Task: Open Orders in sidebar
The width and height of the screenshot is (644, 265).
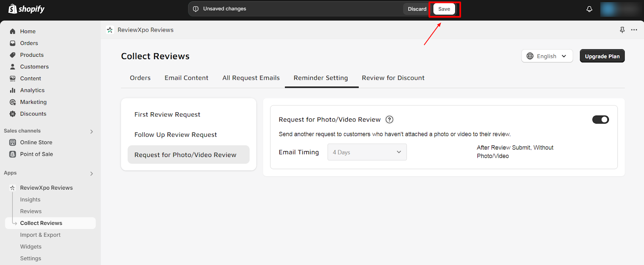Action: pyautogui.click(x=29, y=43)
